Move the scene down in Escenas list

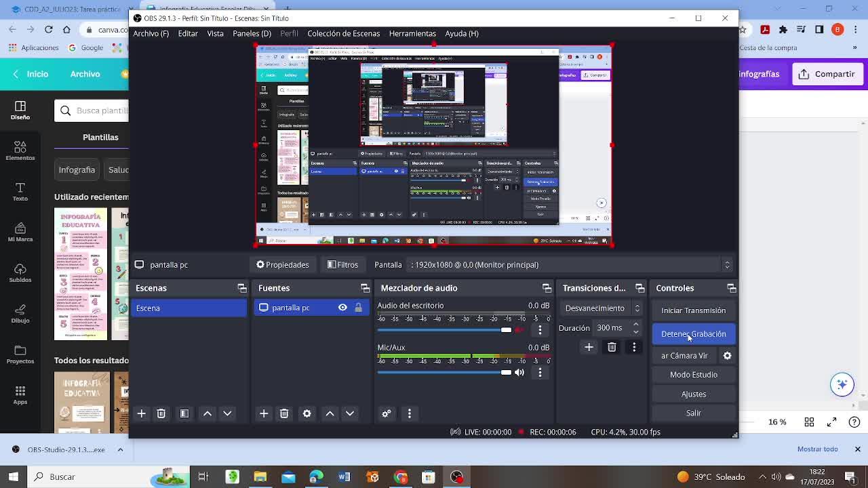pyautogui.click(x=227, y=413)
